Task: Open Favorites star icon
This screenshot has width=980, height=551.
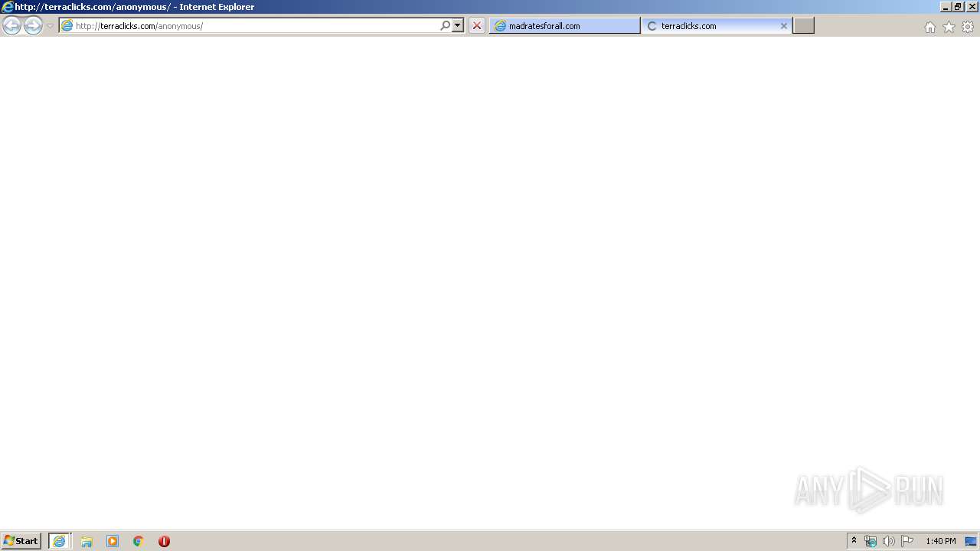Action: click(949, 27)
